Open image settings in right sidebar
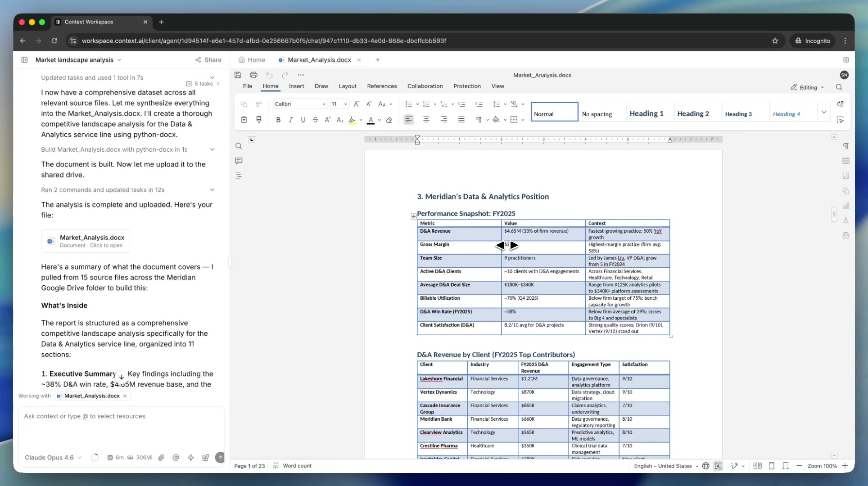 pos(846,175)
